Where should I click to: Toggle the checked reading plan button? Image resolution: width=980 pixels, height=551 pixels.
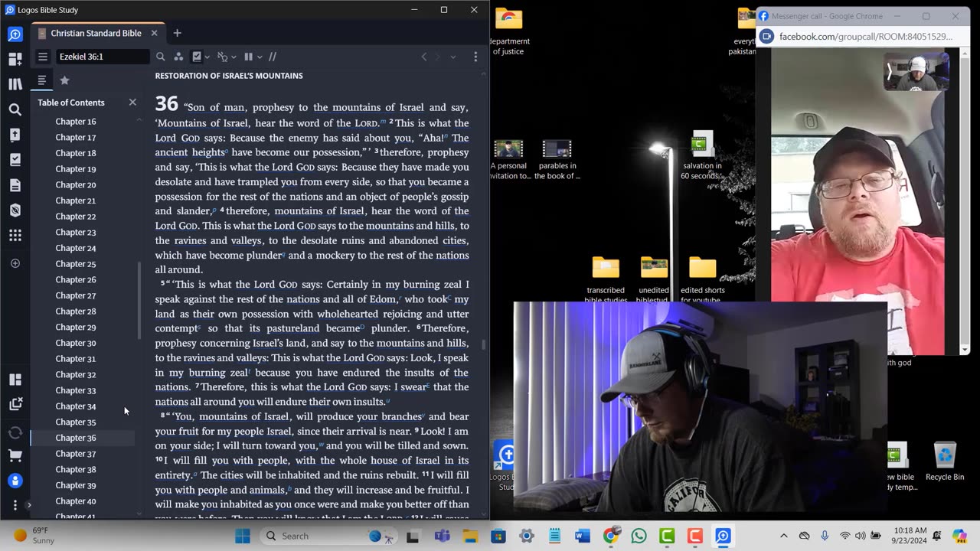point(197,57)
